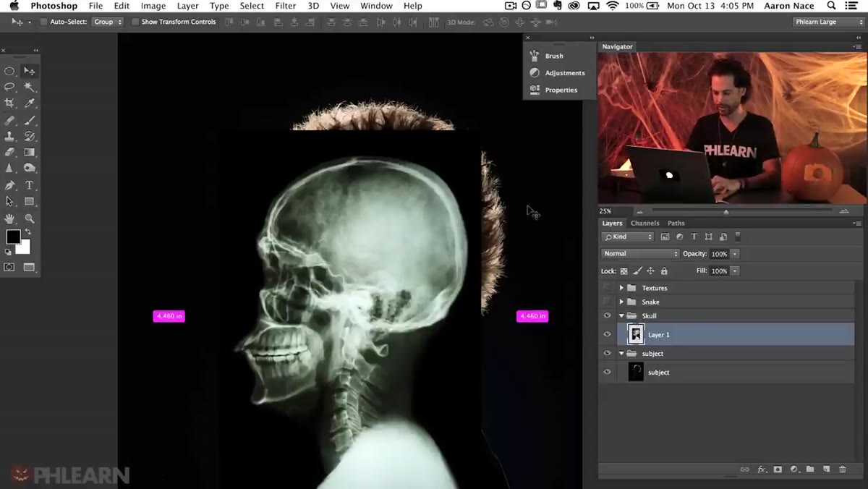
Task: Lock layer position
Action: (650, 271)
